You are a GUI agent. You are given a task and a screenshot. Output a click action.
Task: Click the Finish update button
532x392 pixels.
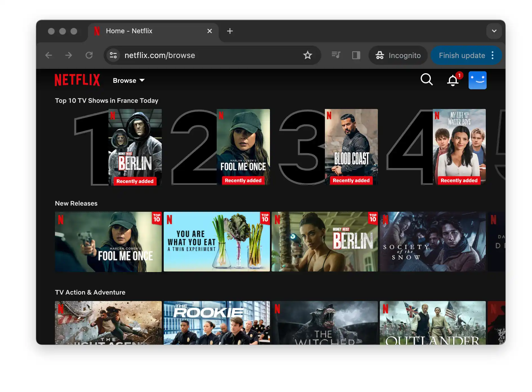(461, 55)
